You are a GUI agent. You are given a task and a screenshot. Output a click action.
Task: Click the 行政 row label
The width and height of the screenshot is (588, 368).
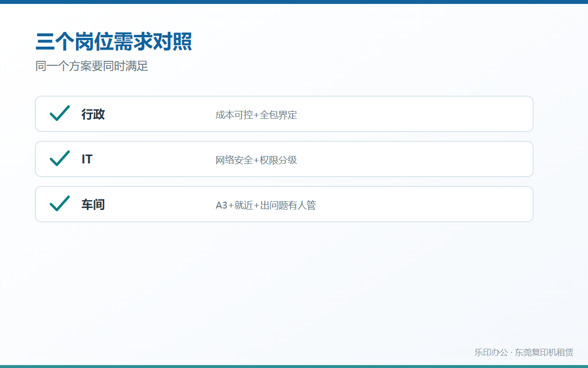point(93,114)
